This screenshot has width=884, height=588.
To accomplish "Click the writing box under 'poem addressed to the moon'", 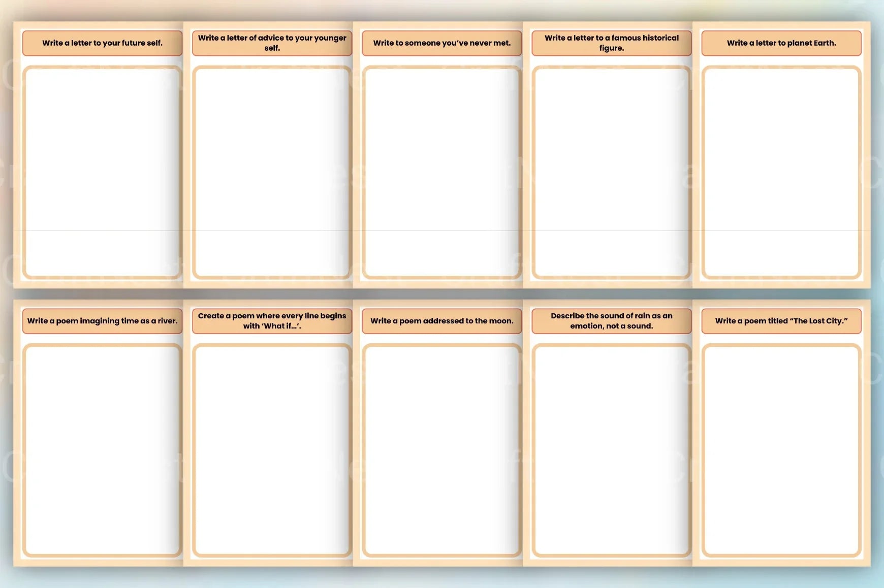I will (441, 450).
